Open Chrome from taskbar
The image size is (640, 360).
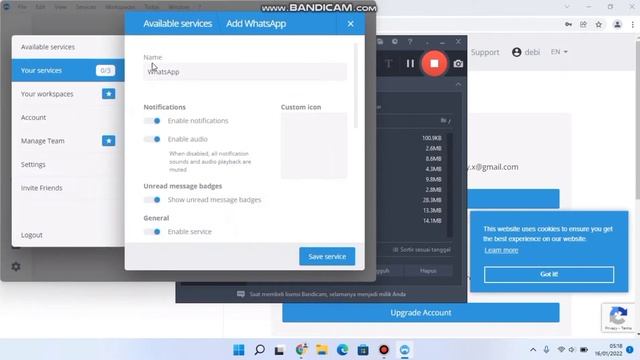(x=301, y=350)
